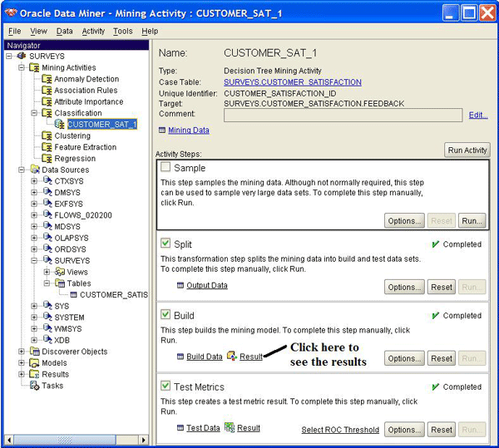
Task: Click the Build step Result icon
Action: pos(231,357)
